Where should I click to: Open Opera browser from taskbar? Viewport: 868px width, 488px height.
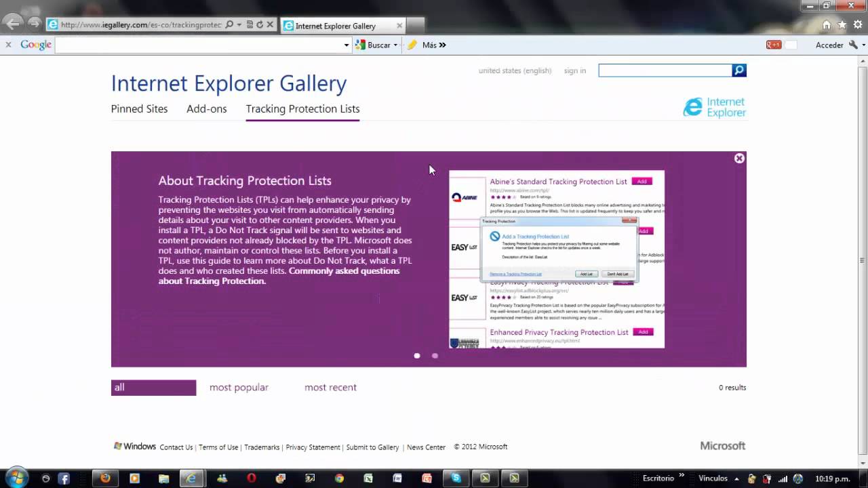click(x=252, y=479)
